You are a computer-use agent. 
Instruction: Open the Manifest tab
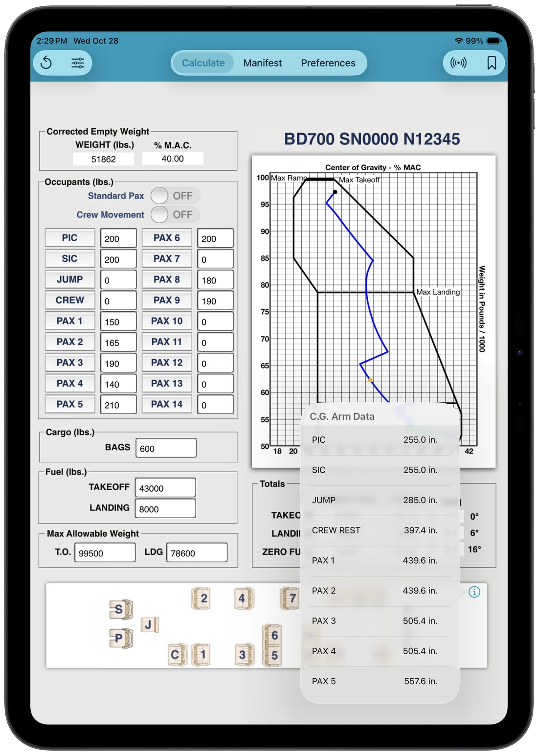click(263, 63)
